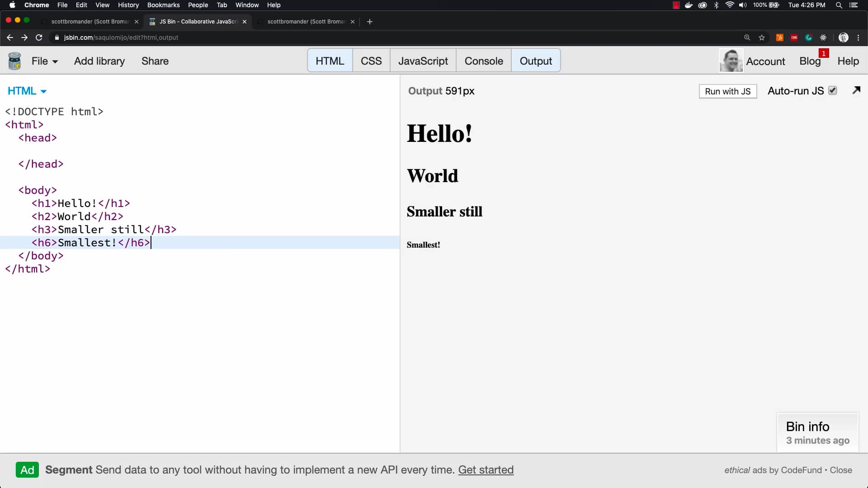This screenshot has width=868, height=488.
Task: Uncheck the Auto-run JS checkbox
Action: (832, 90)
